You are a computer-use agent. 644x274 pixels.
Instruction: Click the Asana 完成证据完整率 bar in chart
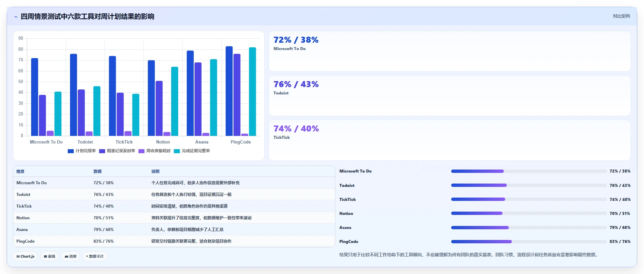[x=214, y=97]
